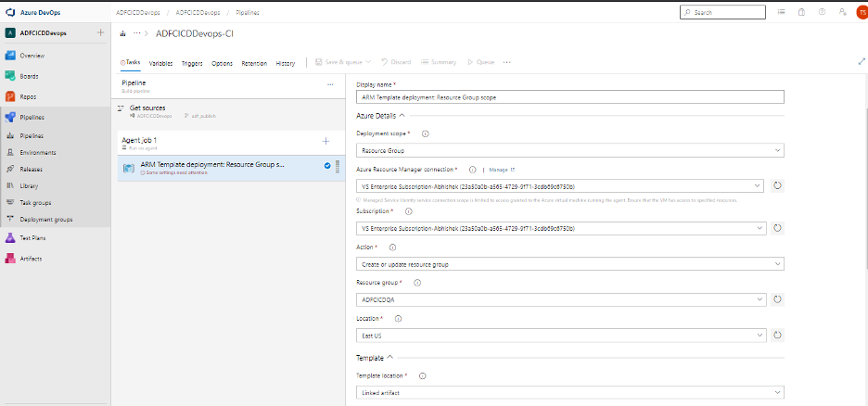Switch to the Triggers tab
The height and width of the screenshot is (406, 868).
192,63
